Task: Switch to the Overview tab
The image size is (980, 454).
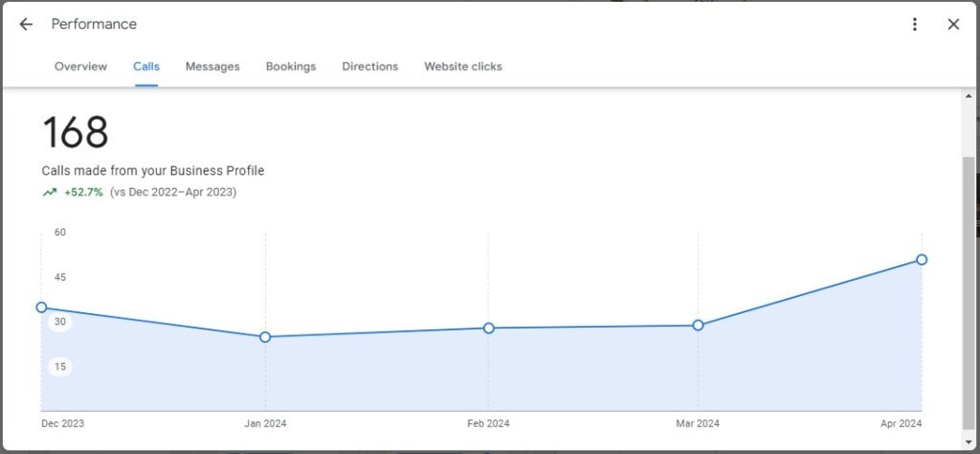Action: [80, 66]
